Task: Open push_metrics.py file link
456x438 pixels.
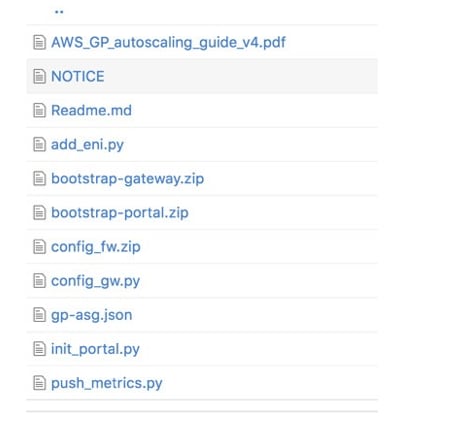Action: pyautogui.click(x=107, y=383)
